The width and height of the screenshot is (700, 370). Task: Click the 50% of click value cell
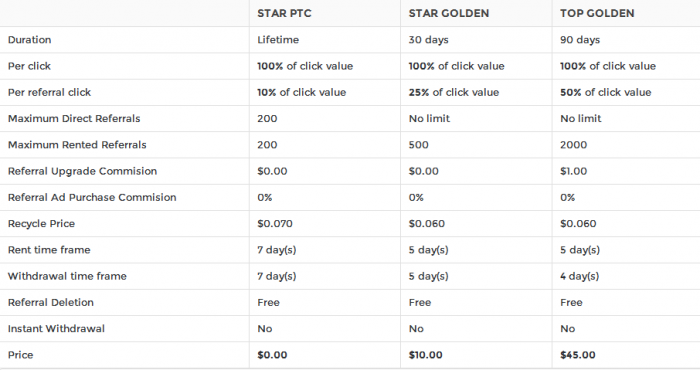pyautogui.click(x=605, y=92)
